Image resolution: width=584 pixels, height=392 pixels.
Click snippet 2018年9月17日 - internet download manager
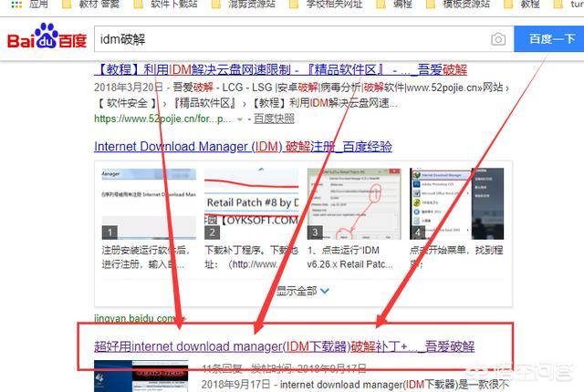[355, 384]
